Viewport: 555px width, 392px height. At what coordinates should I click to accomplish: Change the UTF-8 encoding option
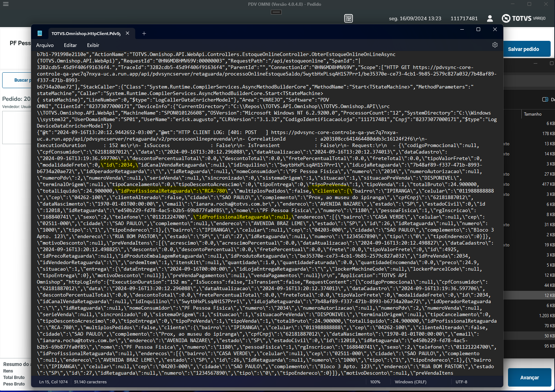coord(461,382)
